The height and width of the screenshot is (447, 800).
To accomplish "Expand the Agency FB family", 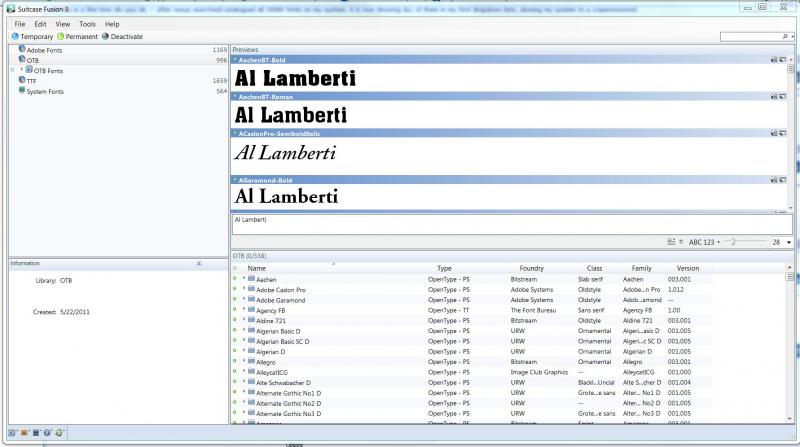I will click(244, 309).
